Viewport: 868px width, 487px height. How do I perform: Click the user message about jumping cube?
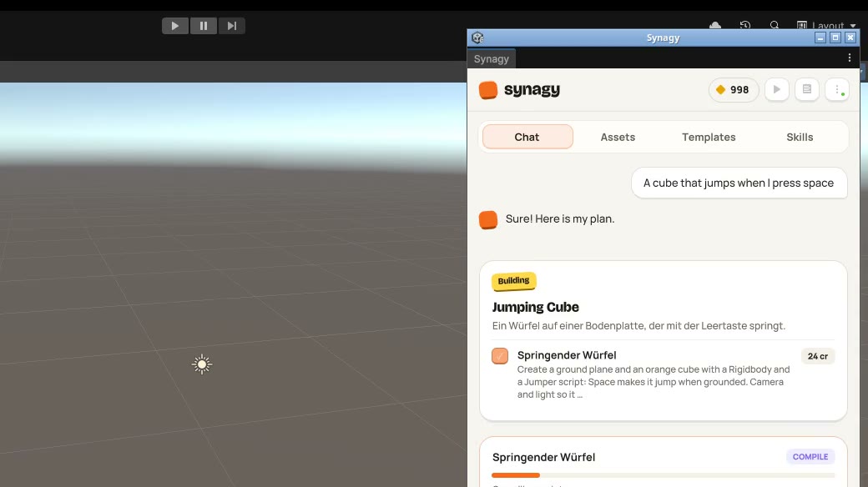[x=739, y=183]
